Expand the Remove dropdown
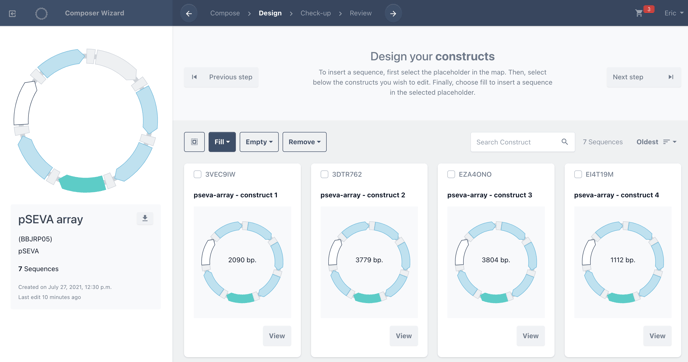The image size is (688, 362). click(x=305, y=142)
